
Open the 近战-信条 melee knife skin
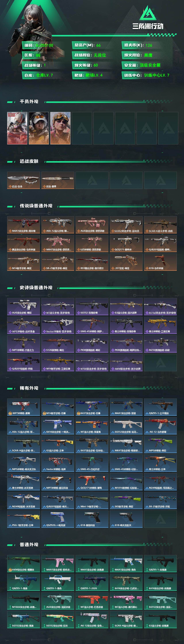tap(24, 180)
